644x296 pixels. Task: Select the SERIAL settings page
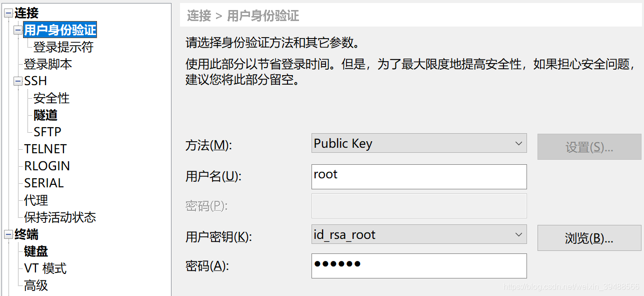click(44, 182)
